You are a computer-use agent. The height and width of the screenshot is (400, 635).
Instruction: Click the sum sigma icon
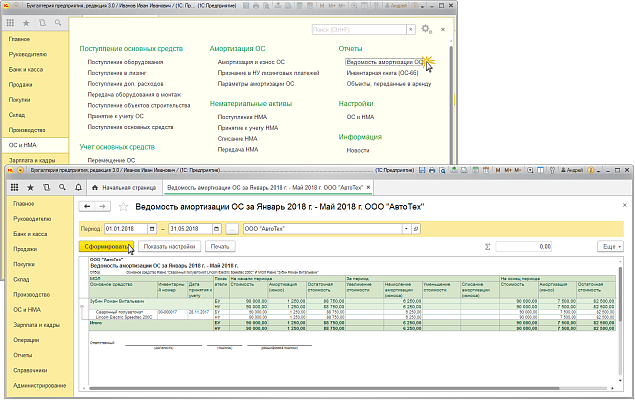point(487,246)
